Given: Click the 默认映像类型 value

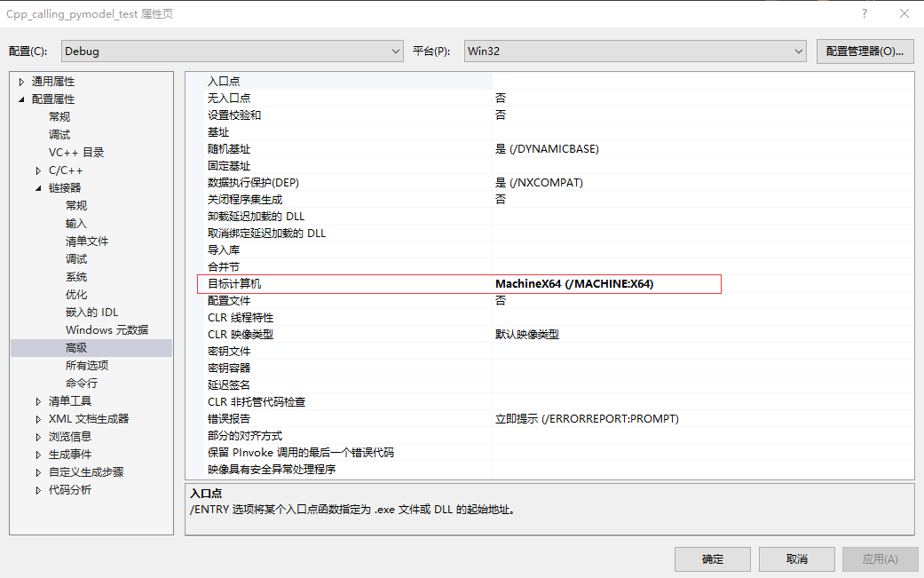Looking at the screenshot, I should 527,335.
